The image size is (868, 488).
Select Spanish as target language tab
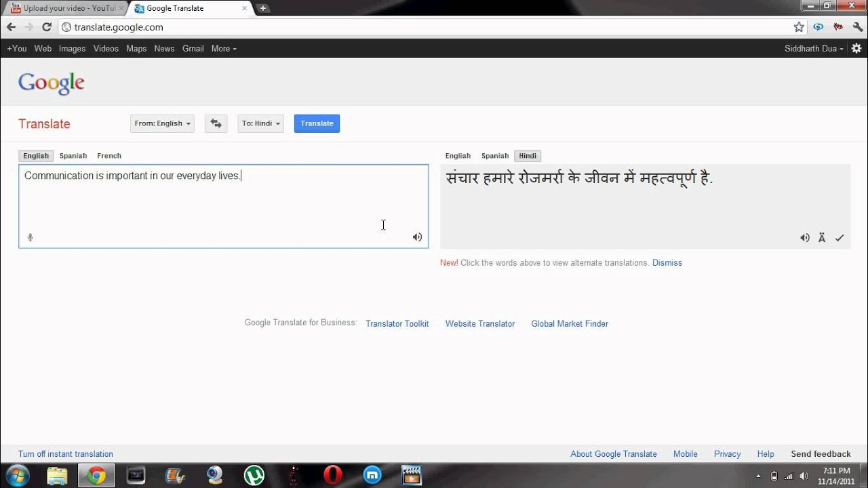pyautogui.click(x=495, y=156)
